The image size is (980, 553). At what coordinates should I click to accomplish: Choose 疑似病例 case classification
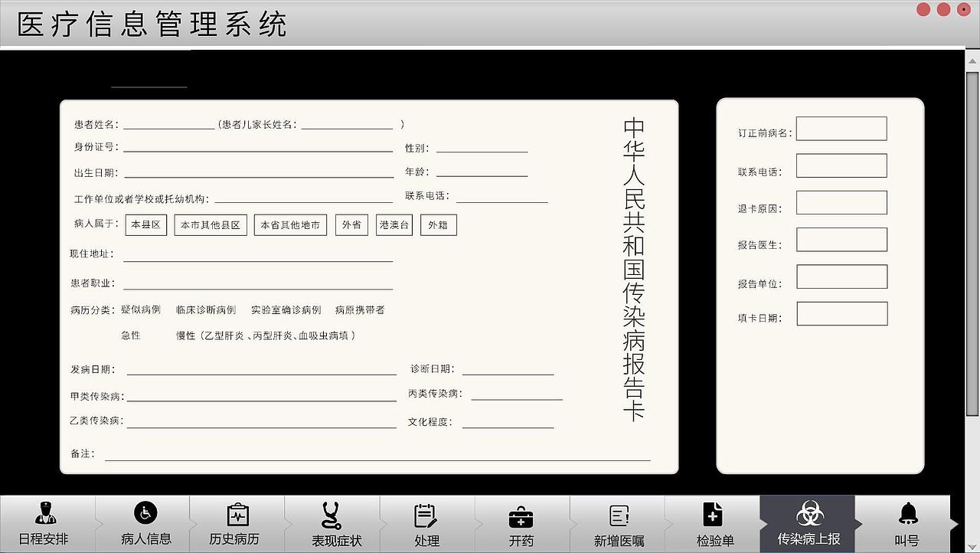click(x=141, y=309)
